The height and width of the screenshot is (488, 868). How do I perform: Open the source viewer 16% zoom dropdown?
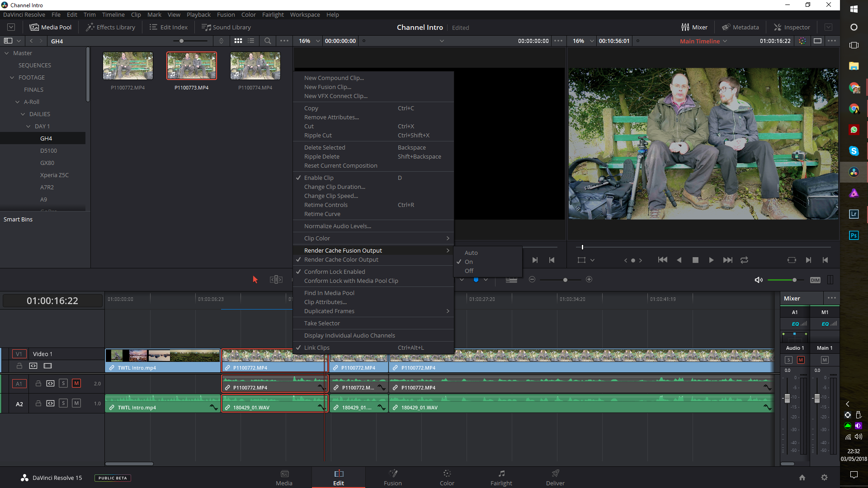309,41
